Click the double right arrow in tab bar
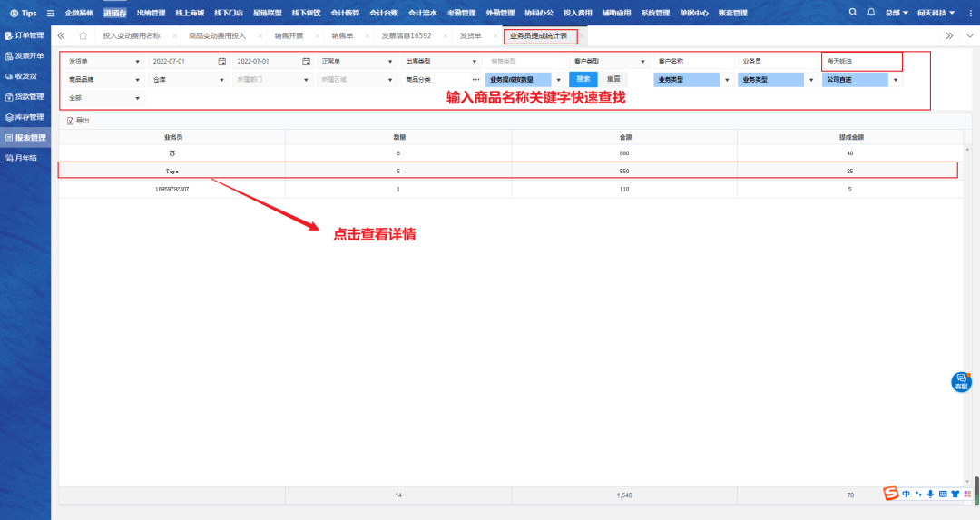The image size is (980, 520). pyautogui.click(x=949, y=35)
